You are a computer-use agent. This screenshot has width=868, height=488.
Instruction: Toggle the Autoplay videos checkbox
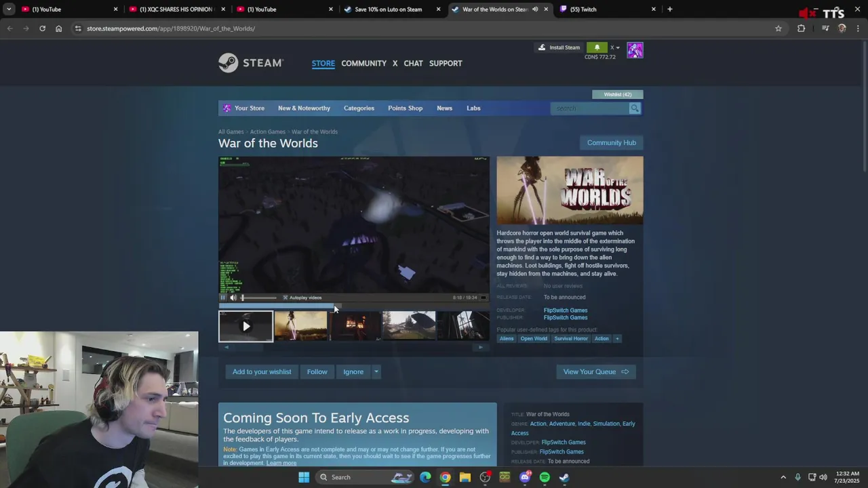tap(285, 298)
